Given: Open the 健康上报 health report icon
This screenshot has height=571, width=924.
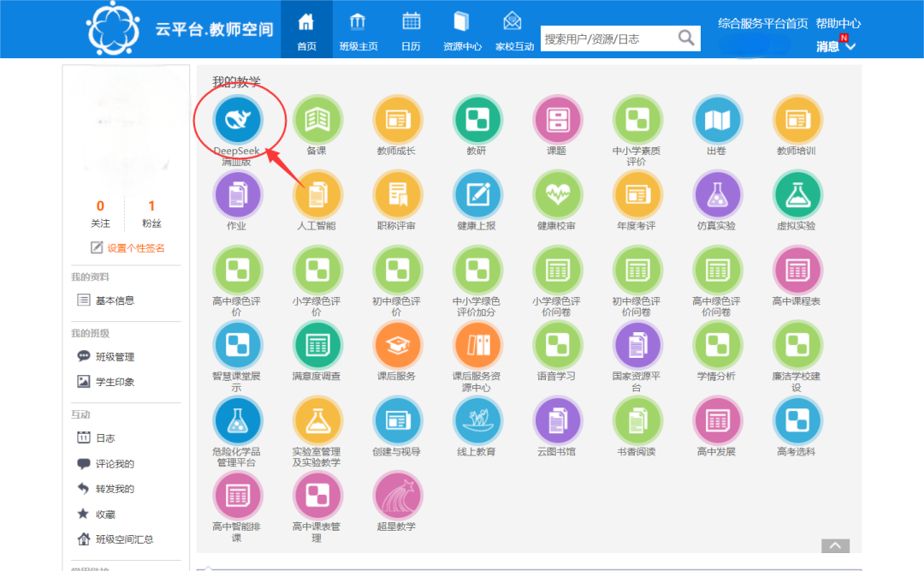Looking at the screenshot, I should 477,195.
